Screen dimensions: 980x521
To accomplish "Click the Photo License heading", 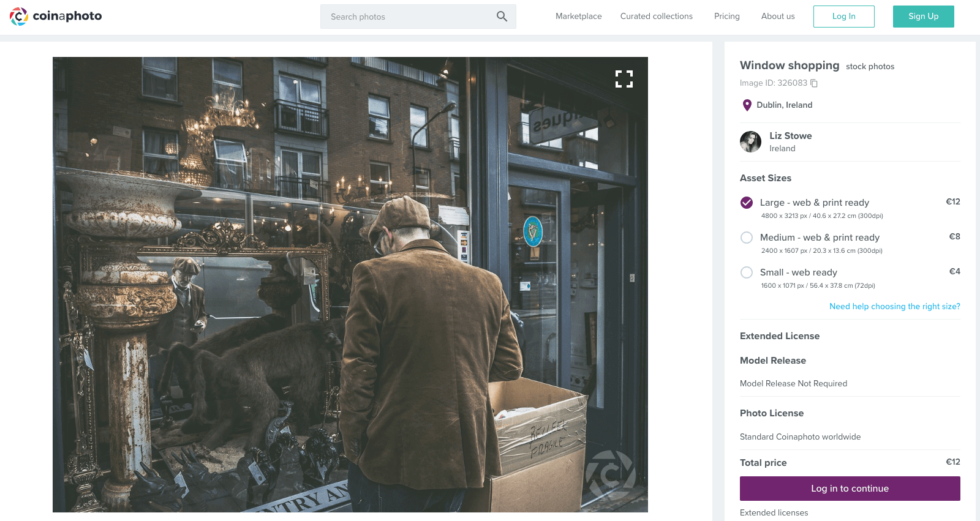I will 771,413.
